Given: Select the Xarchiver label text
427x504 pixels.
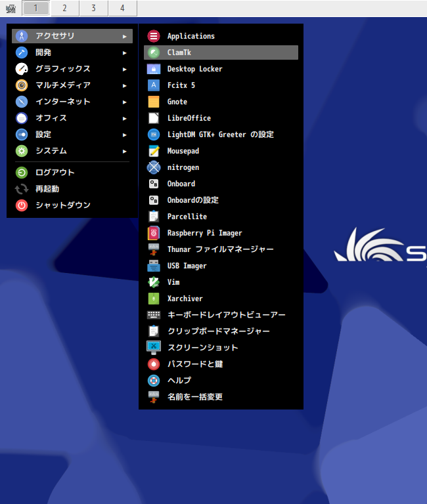Looking at the screenshot, I should pyautogui.click(x=185, y=299).
